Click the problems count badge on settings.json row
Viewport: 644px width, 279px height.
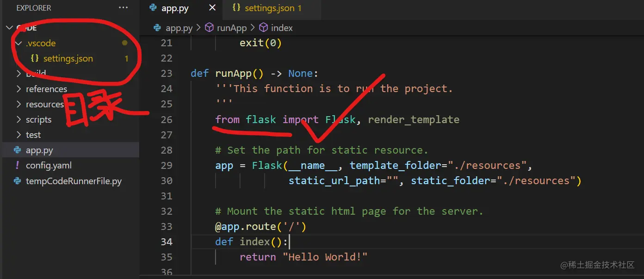[126, 58]
